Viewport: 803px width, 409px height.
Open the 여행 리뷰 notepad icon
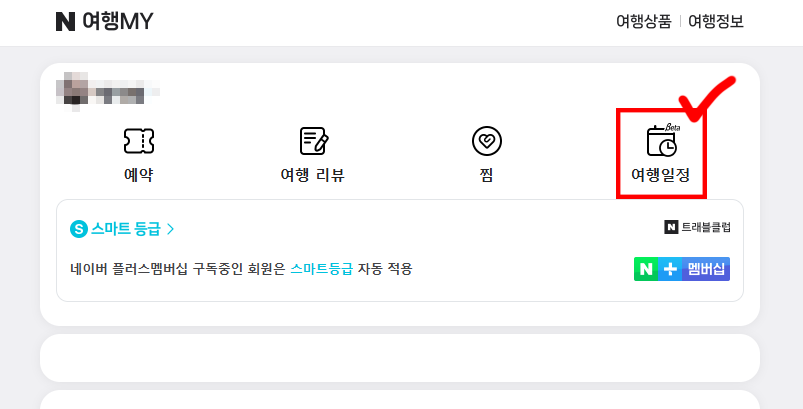(314, 141)
